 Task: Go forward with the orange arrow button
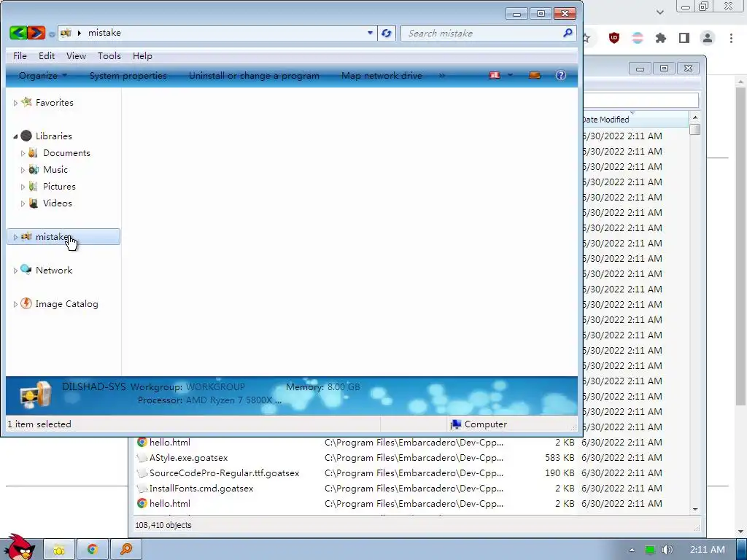click(x=36, y=33)
